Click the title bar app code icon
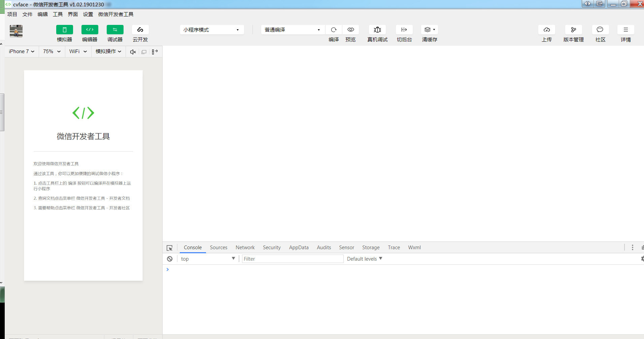 [8, 4]
